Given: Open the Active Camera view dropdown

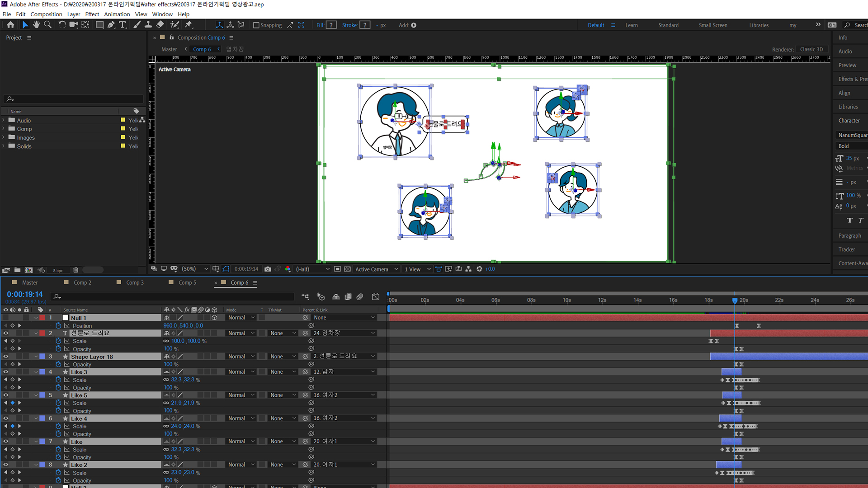Looking at the screenshot, I should coord(376,269).
